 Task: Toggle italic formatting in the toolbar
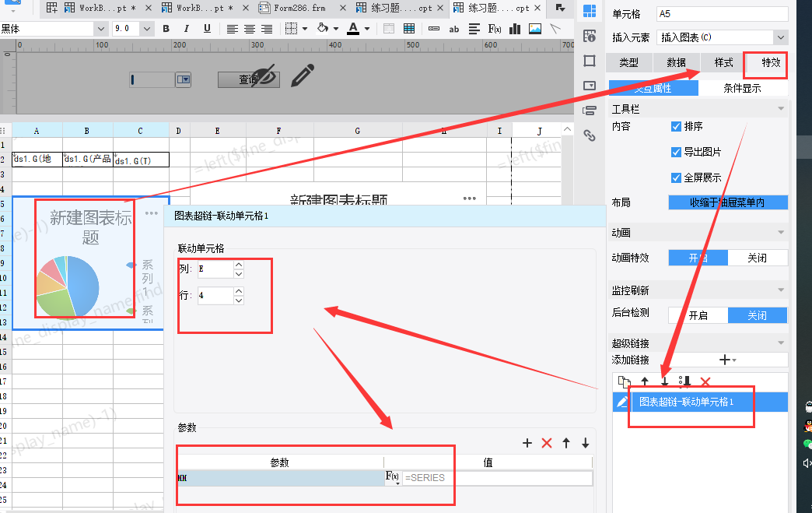point(187,29)
